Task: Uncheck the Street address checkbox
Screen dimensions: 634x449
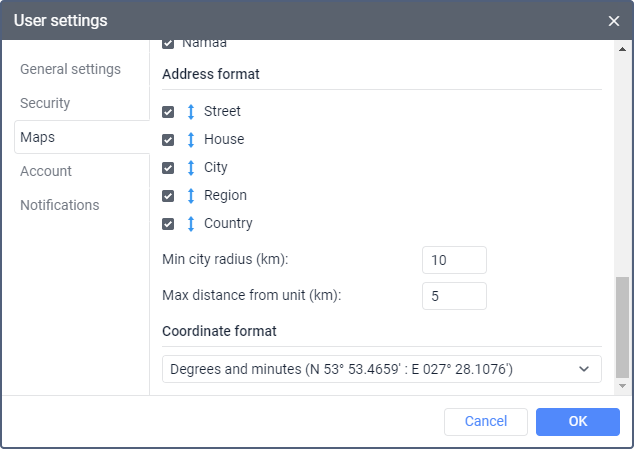Action: point(168,112)
